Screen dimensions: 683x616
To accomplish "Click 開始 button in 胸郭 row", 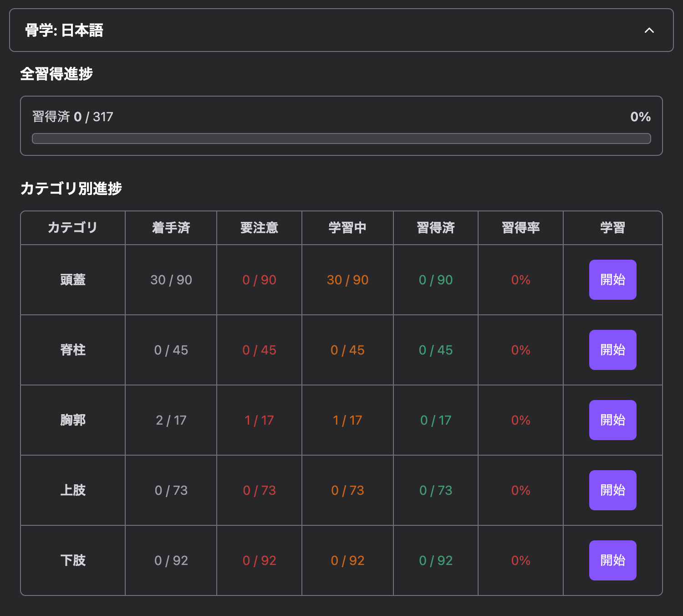I will pyautogui.click(x=613, y=420).
